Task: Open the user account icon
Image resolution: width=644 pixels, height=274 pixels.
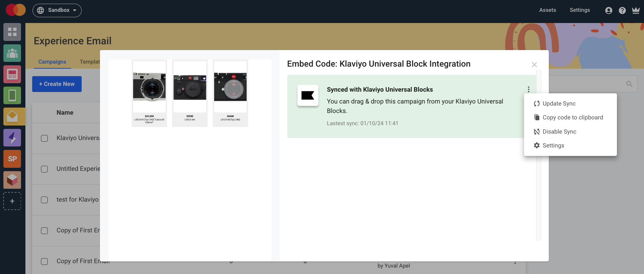Action: pos(609,10)
